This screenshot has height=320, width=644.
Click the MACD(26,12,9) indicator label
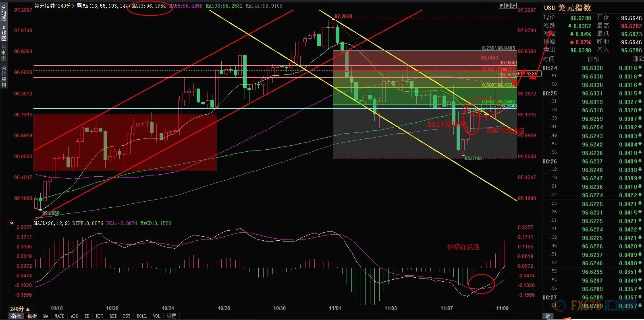(x=52, y=223)
